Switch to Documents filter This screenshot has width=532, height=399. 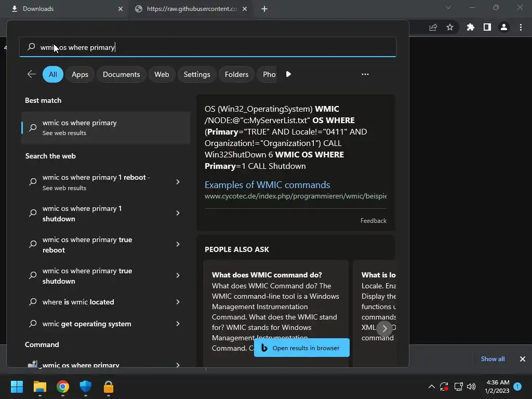(121, 74)
